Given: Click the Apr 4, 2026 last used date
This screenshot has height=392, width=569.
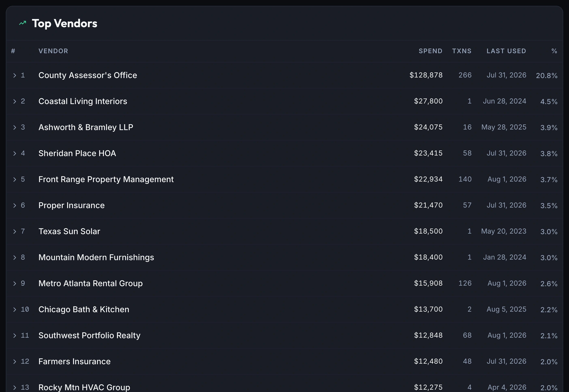Looking at the screenshot, I should pos(507,387).
